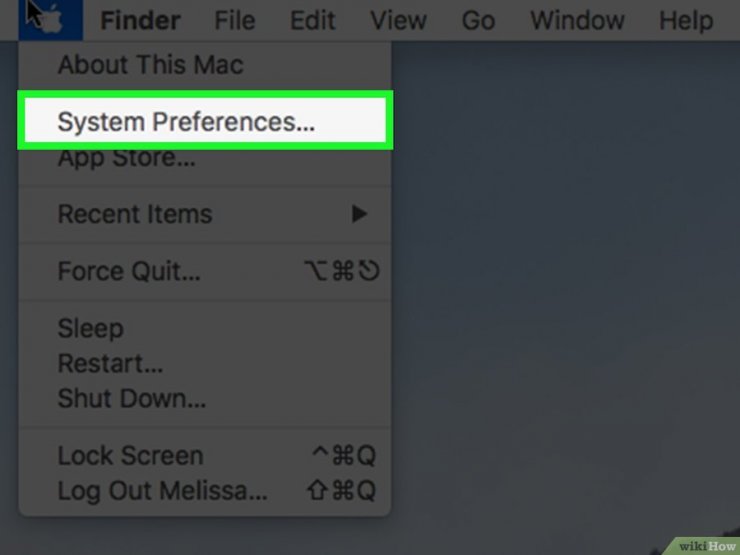The image size is (740, 555).
Task: Click the Recent Items disclosure arrow
Action: 359,214
